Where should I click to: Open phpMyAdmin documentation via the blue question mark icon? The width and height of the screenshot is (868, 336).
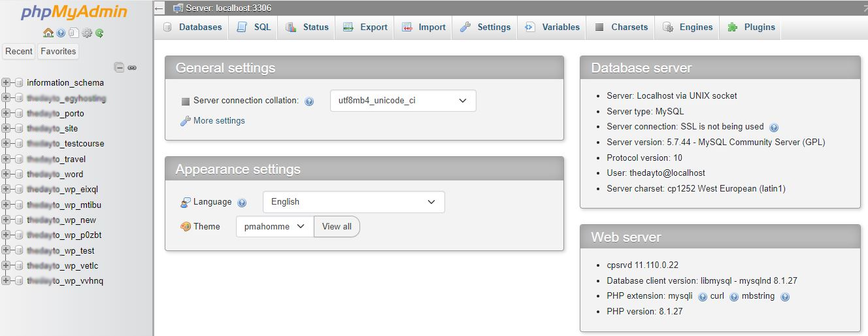pyautogui.click(x=61, y=33)
